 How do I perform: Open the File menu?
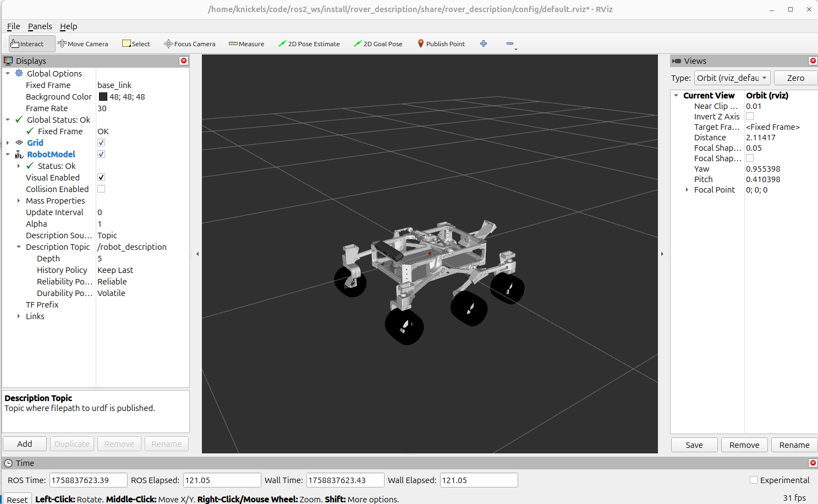pos(13,26)
